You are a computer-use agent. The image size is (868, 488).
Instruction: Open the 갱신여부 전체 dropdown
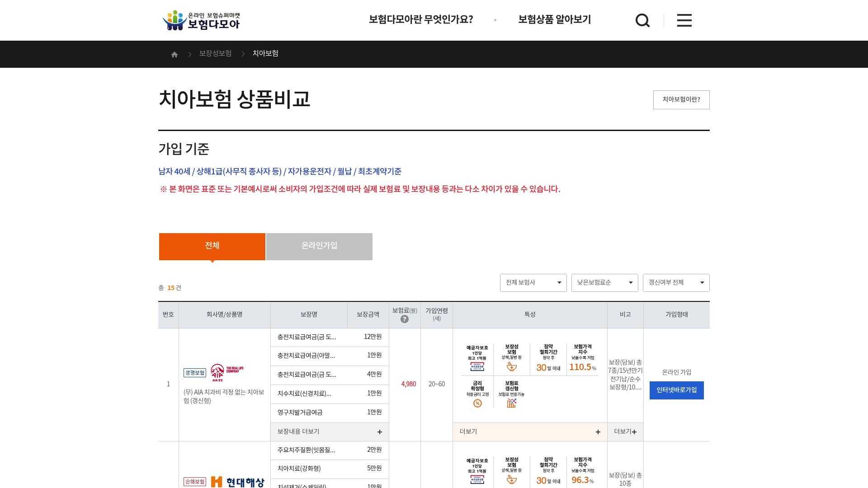point(676,283)
